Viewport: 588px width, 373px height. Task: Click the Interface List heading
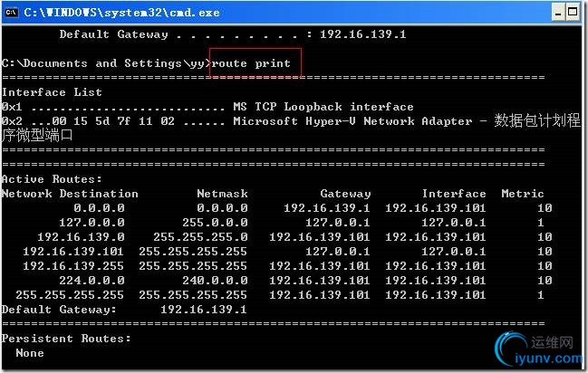click(52, 92)
